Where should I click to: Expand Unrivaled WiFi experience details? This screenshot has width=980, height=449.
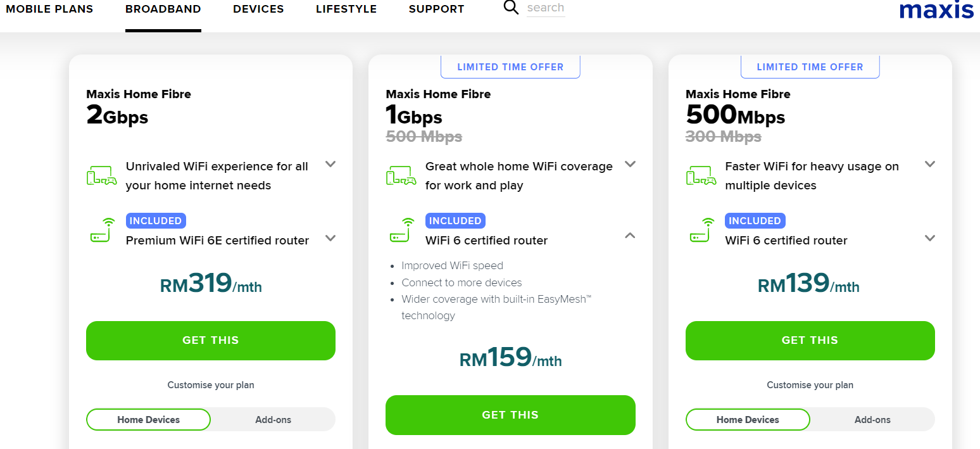pos(330,164)
